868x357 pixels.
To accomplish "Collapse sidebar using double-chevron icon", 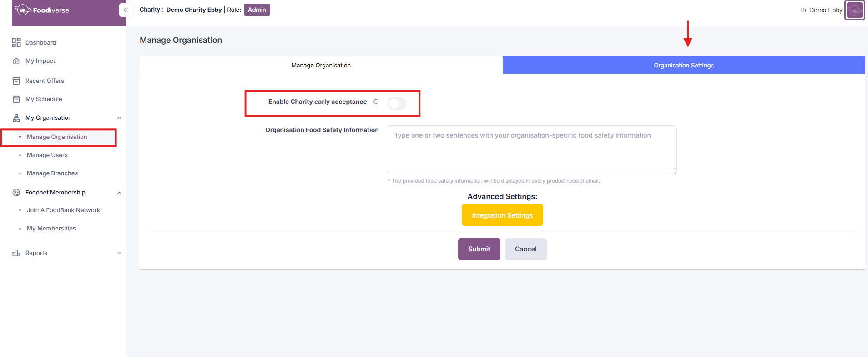I will [126, 10].
